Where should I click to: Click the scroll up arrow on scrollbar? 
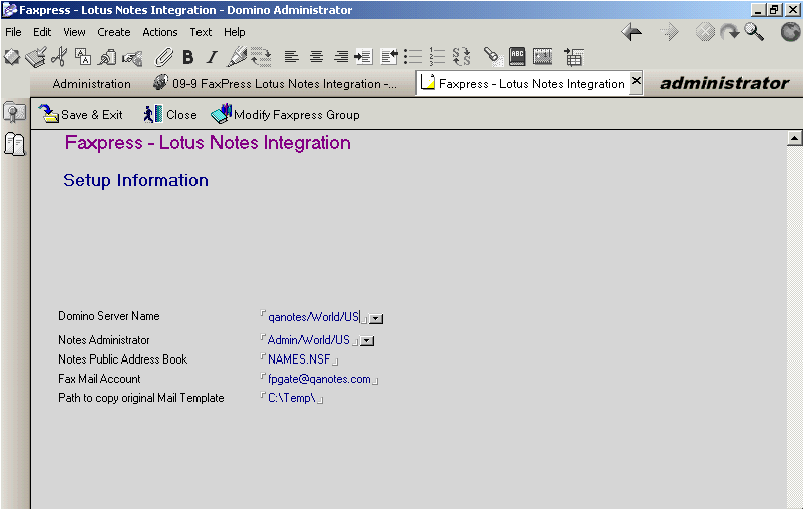(795, 139)
